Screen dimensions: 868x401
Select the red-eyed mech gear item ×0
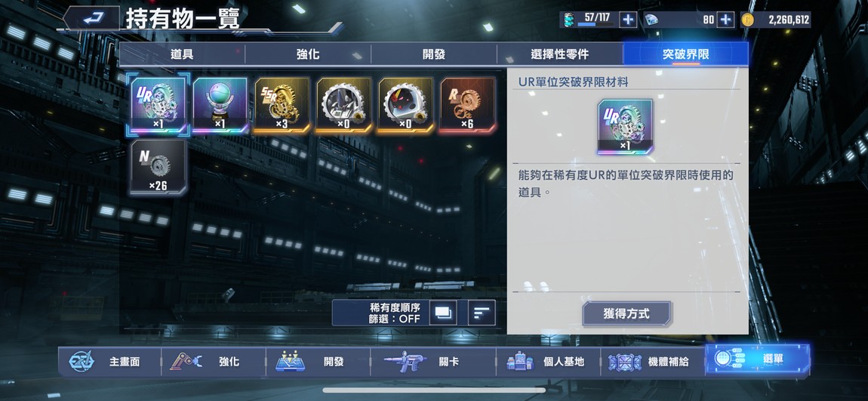pyautogui.click(x=406, y=105)
